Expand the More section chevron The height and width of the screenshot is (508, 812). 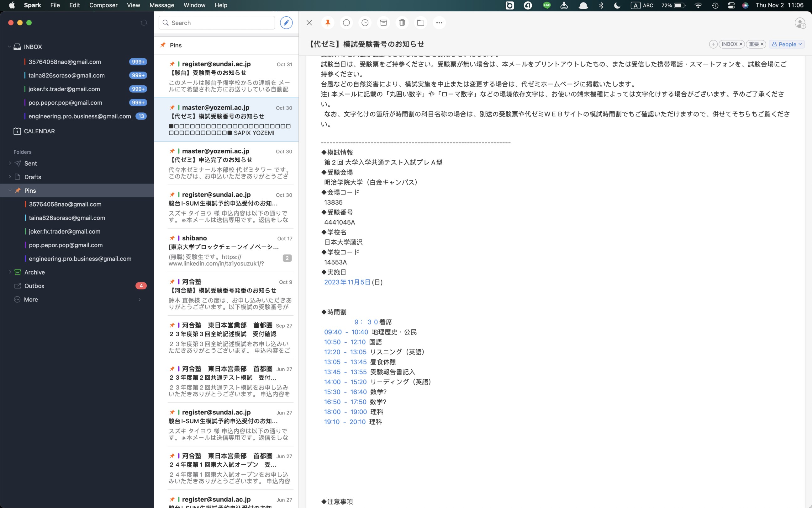click(140, 299)
